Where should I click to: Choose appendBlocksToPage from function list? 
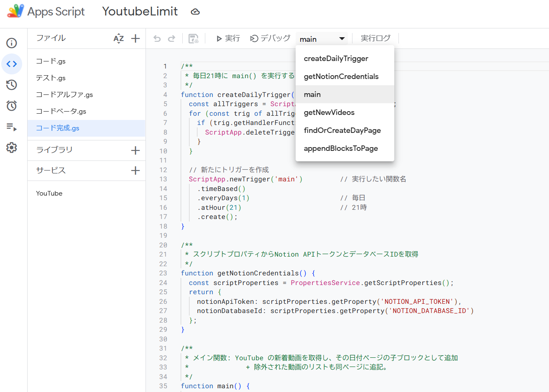(345, 148)
